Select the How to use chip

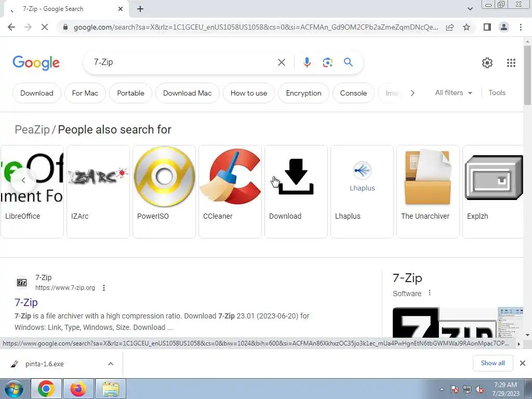[x=249, y=93]
